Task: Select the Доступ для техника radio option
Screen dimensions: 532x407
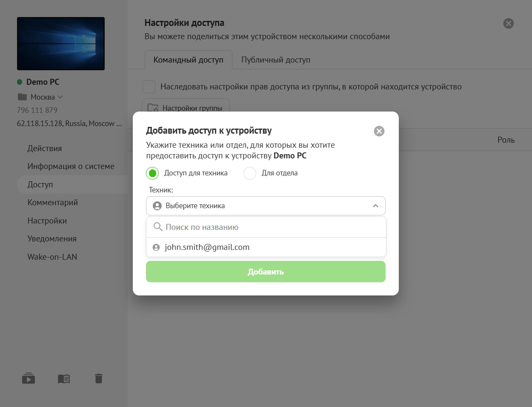Action: (152, 173)
